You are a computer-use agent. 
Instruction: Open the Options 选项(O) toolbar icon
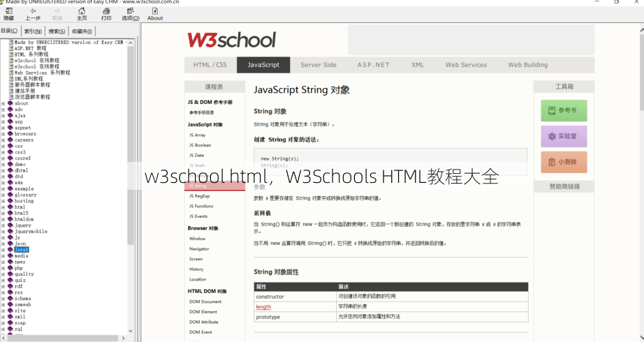pyautogui.click(x=131, y=11)
